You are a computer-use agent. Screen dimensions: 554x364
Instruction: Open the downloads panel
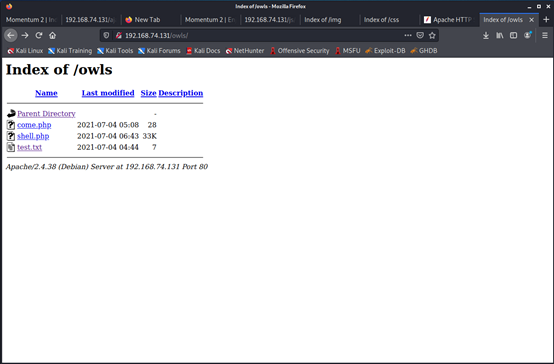tap(486, 35)
